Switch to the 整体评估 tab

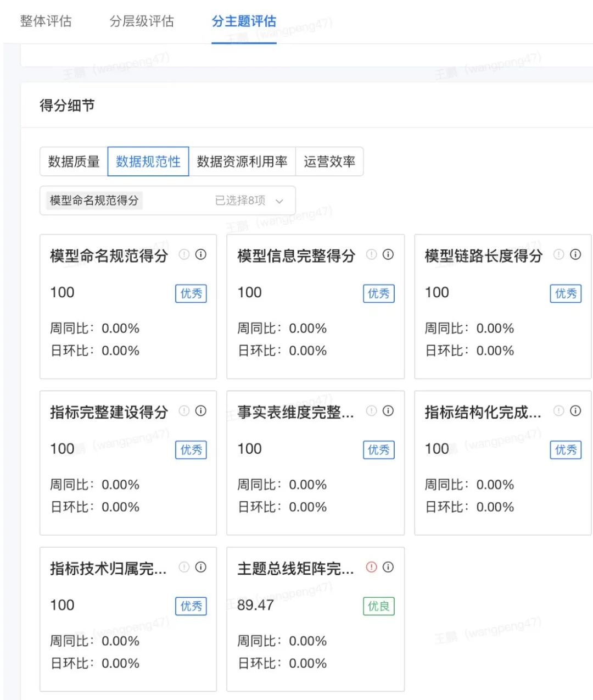(46, 21)
